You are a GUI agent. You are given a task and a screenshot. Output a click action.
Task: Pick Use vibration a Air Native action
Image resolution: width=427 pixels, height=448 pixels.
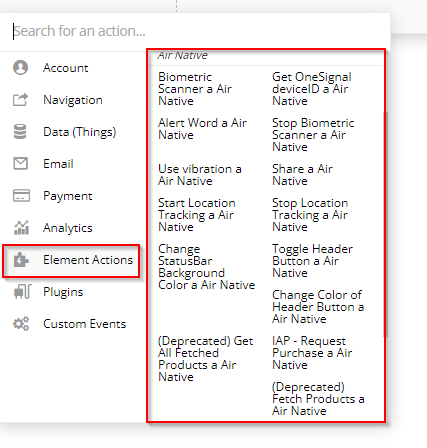(x=200, y=175)
